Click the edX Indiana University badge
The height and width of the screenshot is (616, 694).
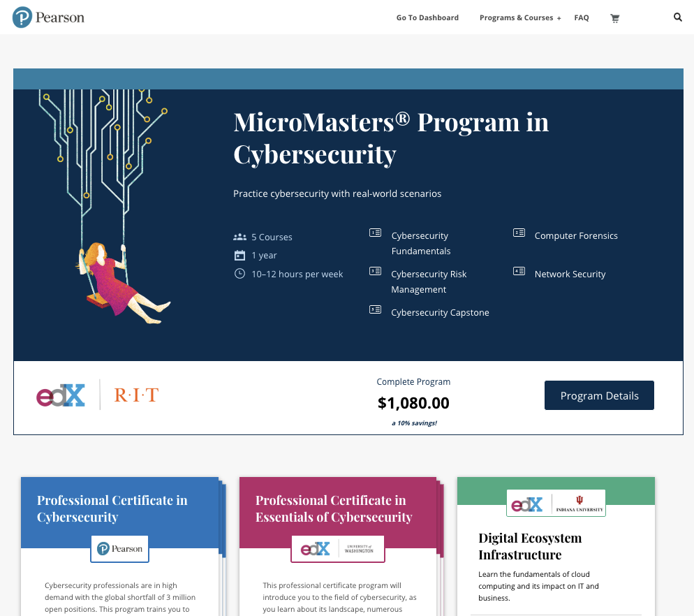pos(556,503)
